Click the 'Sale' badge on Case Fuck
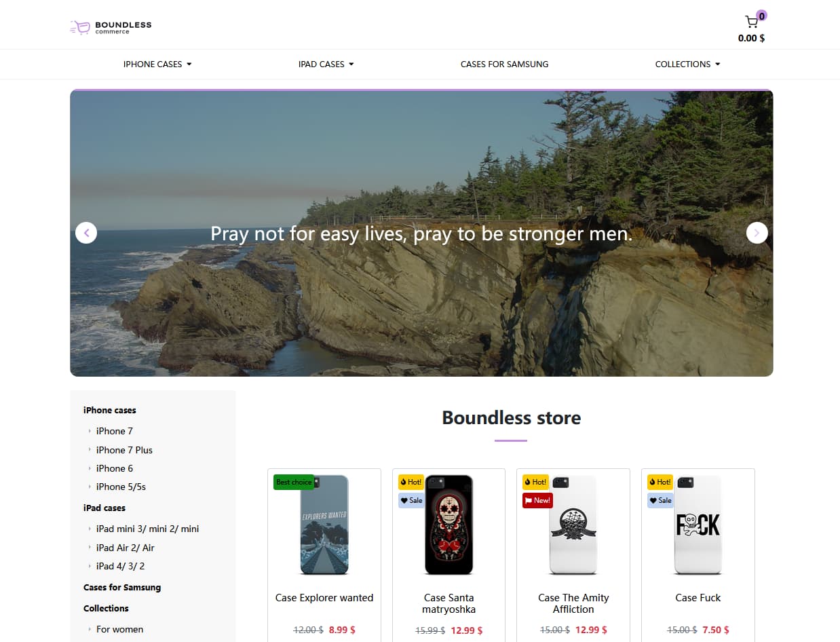Image resolution: width=840 pixels, height=642 pixels. [x=660, y=500]
